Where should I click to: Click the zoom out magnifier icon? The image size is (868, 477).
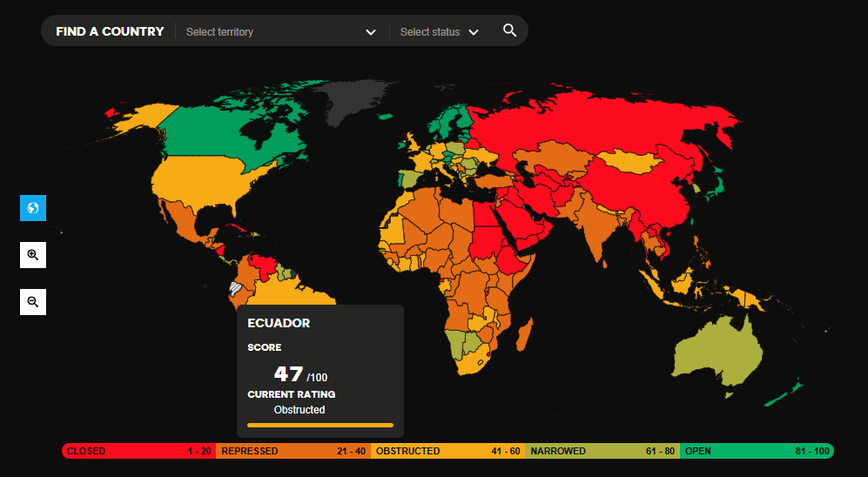pyautogui.click(x=33, y=302)
